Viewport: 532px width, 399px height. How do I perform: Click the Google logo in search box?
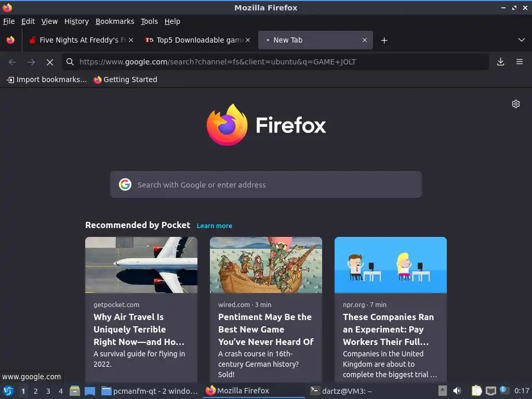point(125,184)
